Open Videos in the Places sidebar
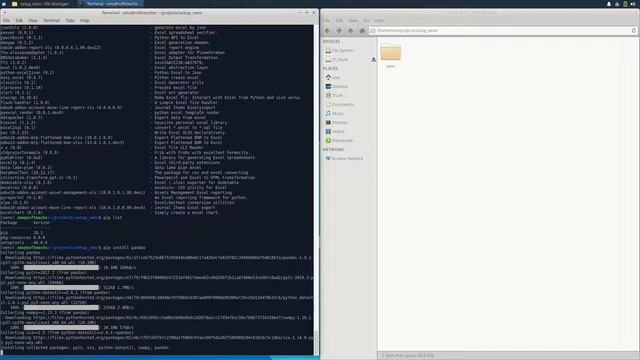The height and width of the screenshot is (360, 640). point(335,131)
